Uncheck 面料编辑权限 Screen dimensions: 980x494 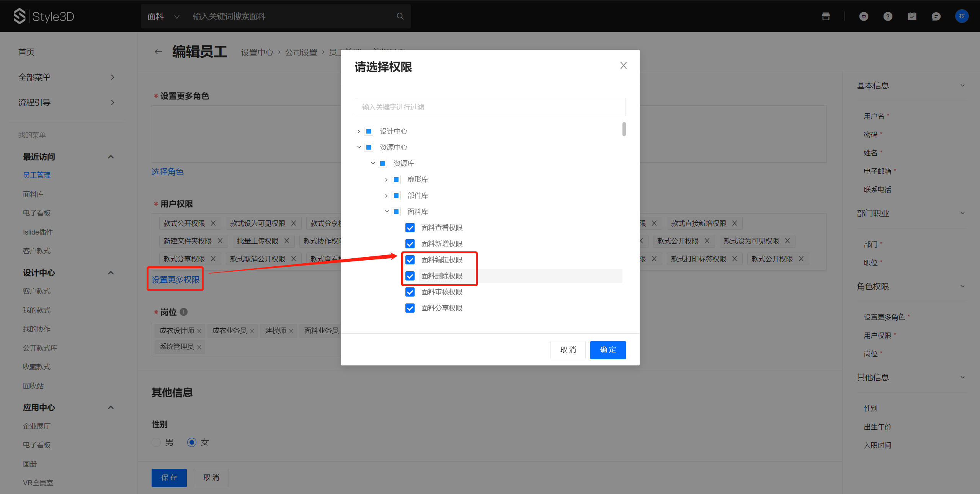click(410, 260)
